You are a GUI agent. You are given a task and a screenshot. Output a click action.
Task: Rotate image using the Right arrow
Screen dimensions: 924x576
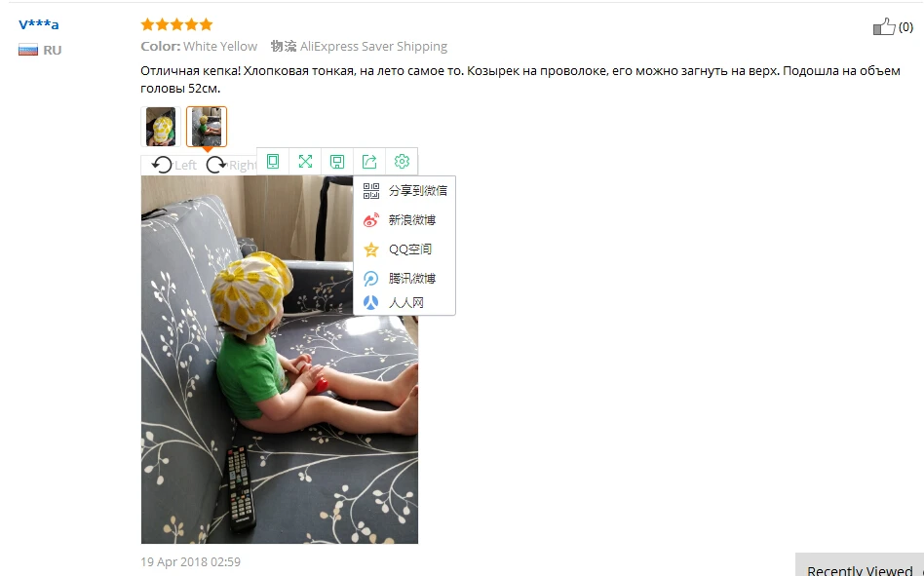(232, 165)
